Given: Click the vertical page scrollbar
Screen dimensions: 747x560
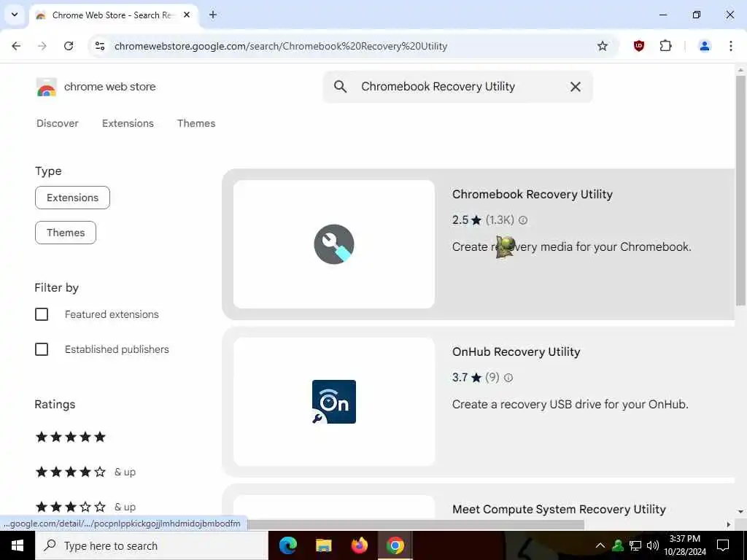Looking at the screenshot, I should 740,190.
